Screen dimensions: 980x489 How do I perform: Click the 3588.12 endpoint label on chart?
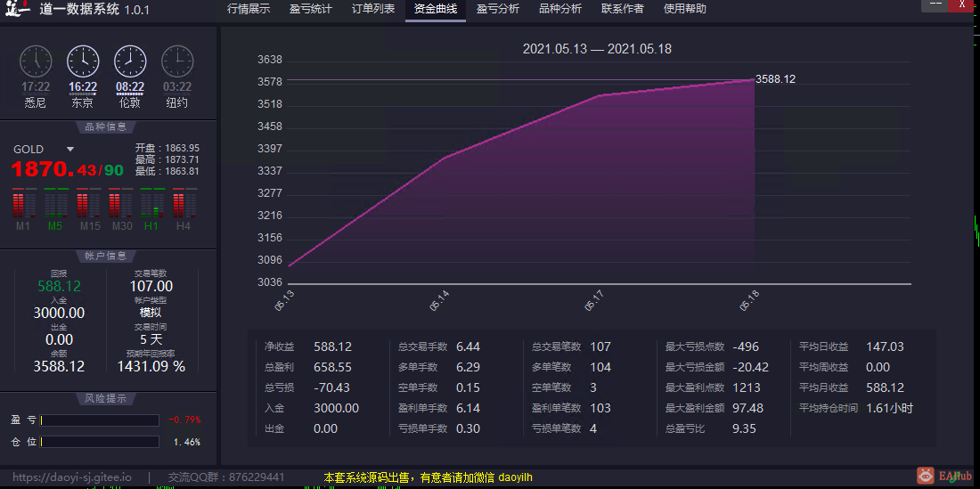pos(775,79)
